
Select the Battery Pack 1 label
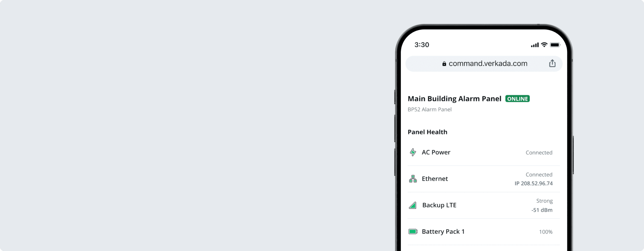(443, 232)
